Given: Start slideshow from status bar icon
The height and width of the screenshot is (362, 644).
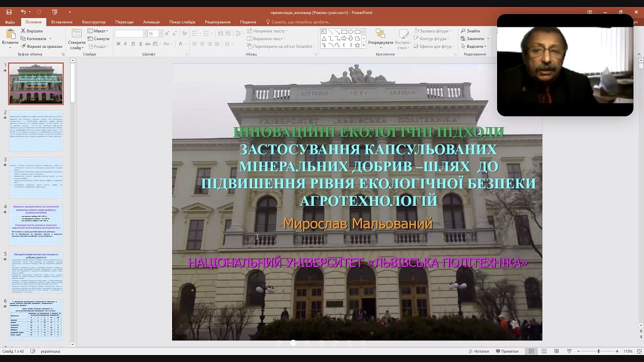Looking at the screenshot, I should 569,352.
